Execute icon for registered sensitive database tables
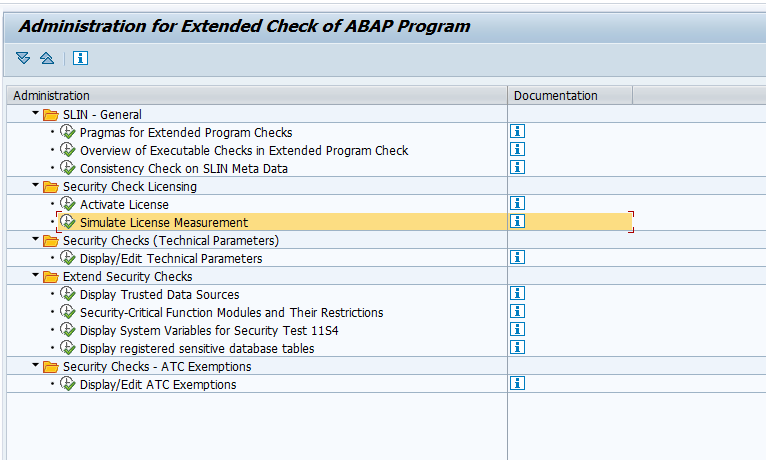766x460 pixels. [x=67, y=348]
